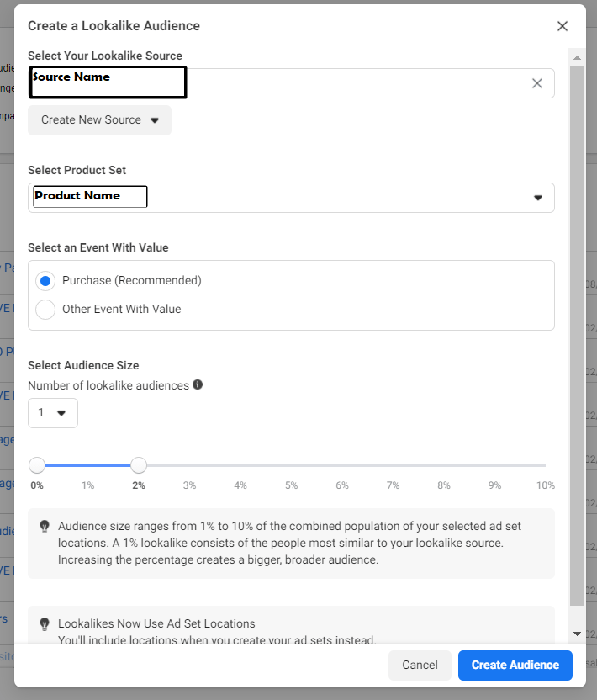Click the lightbulb icon next to audience size tip
Viewport: 597px width, 700px height.
tap(45, 527)
